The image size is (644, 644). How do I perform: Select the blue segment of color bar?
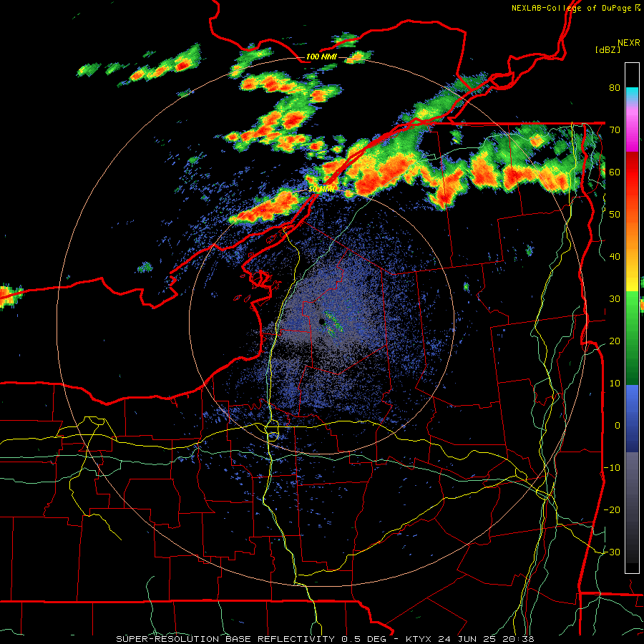point(632,419)
